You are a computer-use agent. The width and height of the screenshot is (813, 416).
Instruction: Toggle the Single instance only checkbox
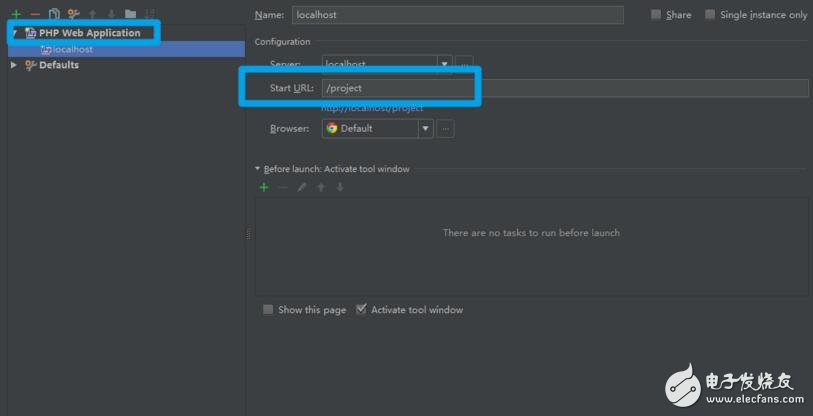710,15
